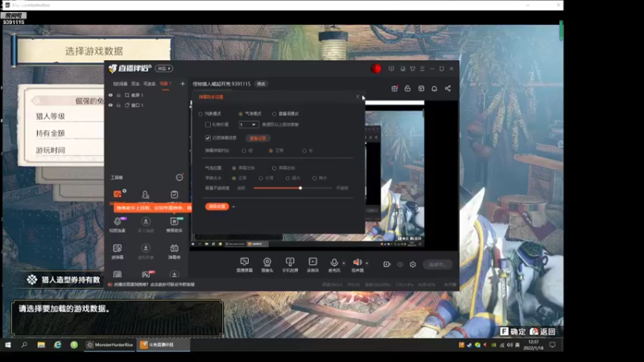Click the 查看记录 button
Viewport: 644px width, 362px height.
point(258,138)
